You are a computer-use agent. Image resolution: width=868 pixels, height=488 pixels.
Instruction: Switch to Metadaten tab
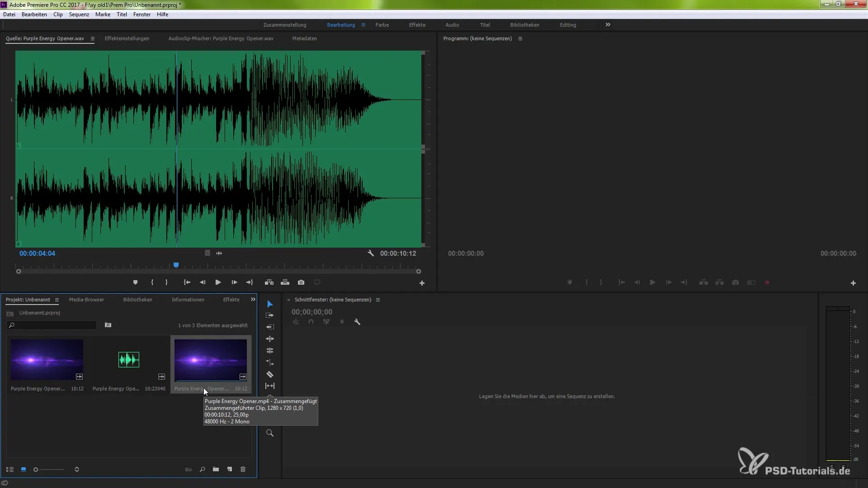[x=305, y=39]
